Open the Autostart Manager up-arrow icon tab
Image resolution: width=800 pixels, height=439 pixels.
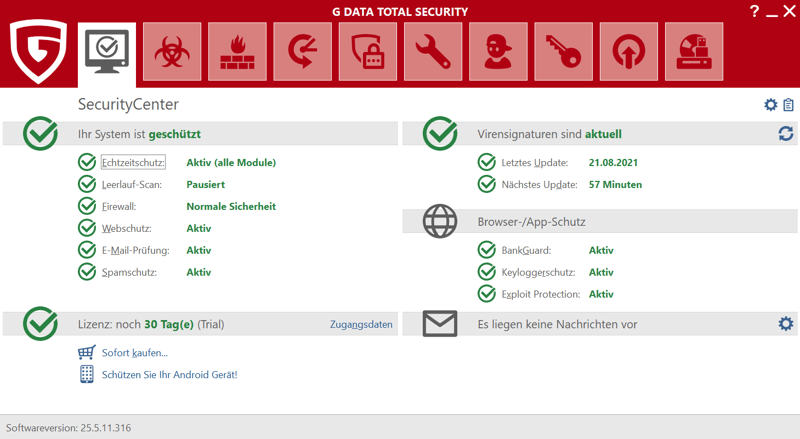point(627,51)
